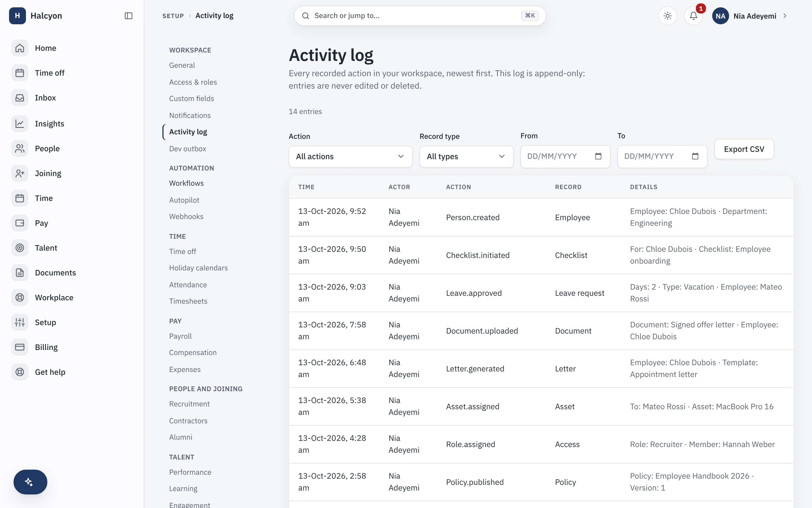Click the From date input field
812x508 pixels.
(565, 156)
